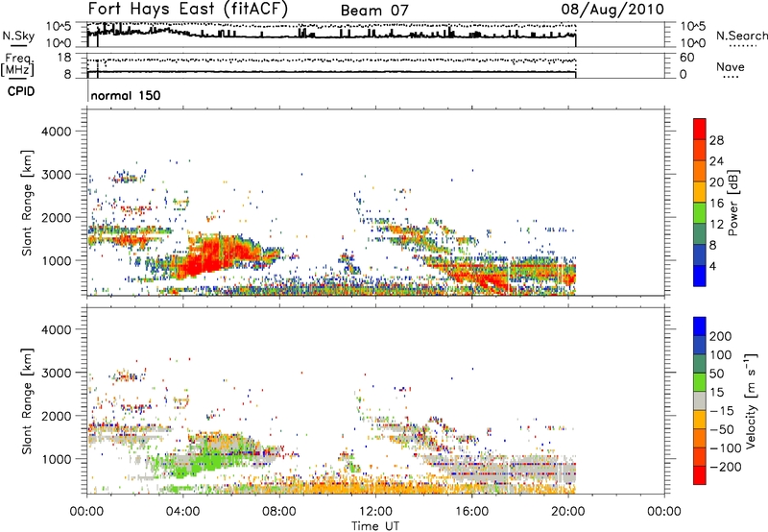This screenshot has width=768, height=532.
Task: Click the 'Power [dB]' colorbar title
Action: pyautogui.click(x=733, y=203)
